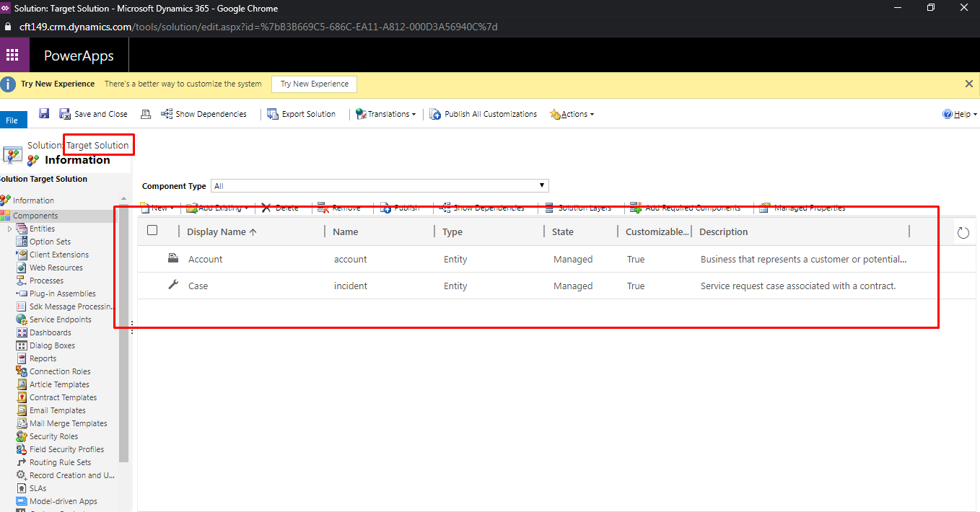Select the Account entity row
Screen dimensions: 980x512
pos(556,259)
